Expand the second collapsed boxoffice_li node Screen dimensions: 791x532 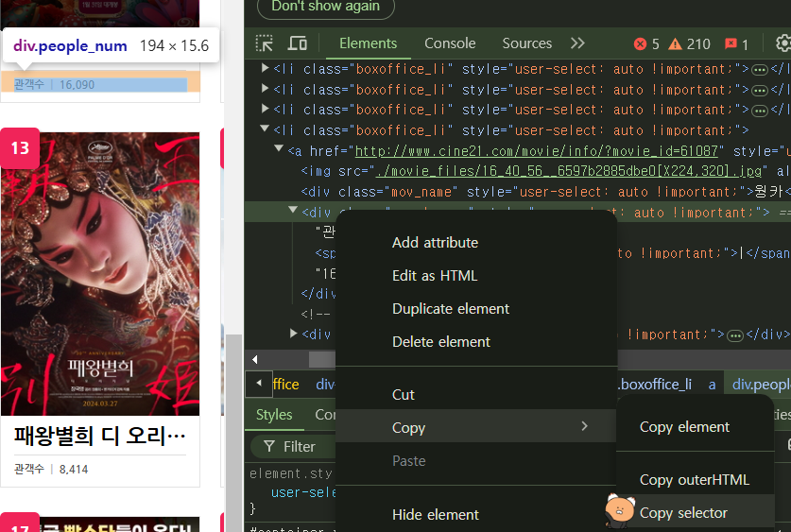point(265,89)
